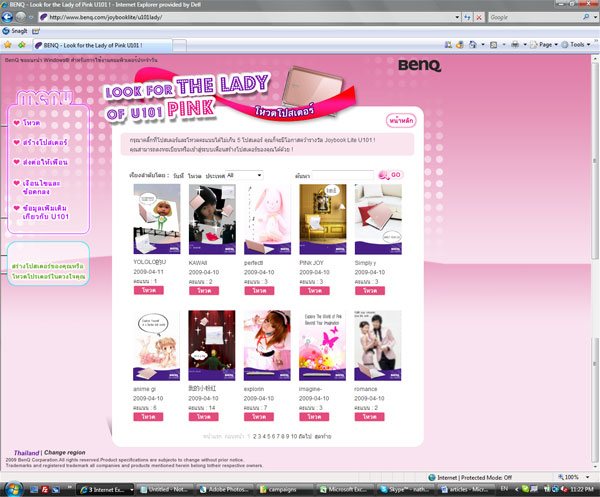Viewport: 600px width, 497px height.
Task: Open the SnagIt toolbar button
Action: [15, 31]
